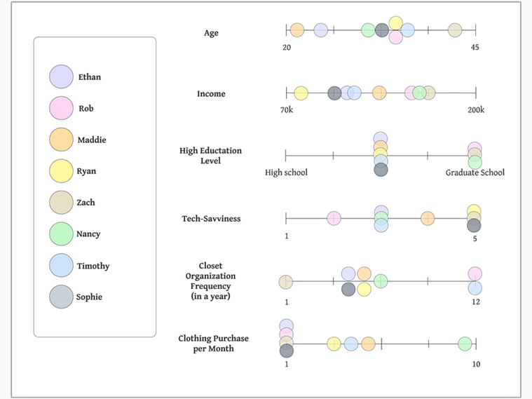The image size is (532, 399).
Task: Click the pink dot on Tech-Savviness scale
Action: (x=334, y=218)
